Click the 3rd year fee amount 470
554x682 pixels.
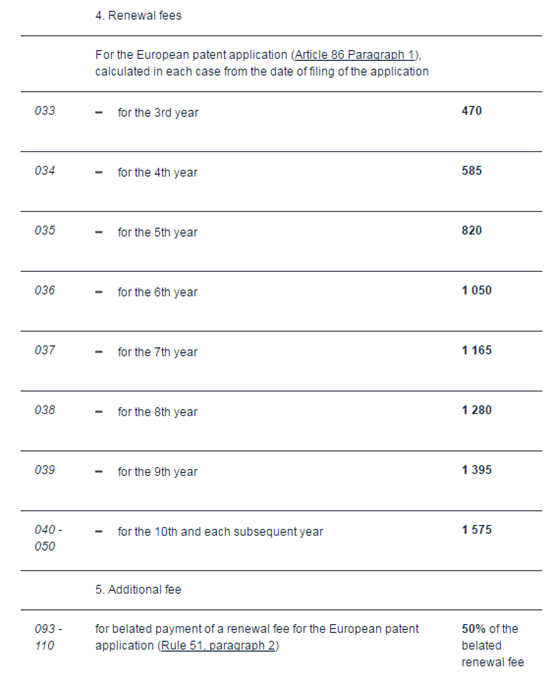click(472, 110)
